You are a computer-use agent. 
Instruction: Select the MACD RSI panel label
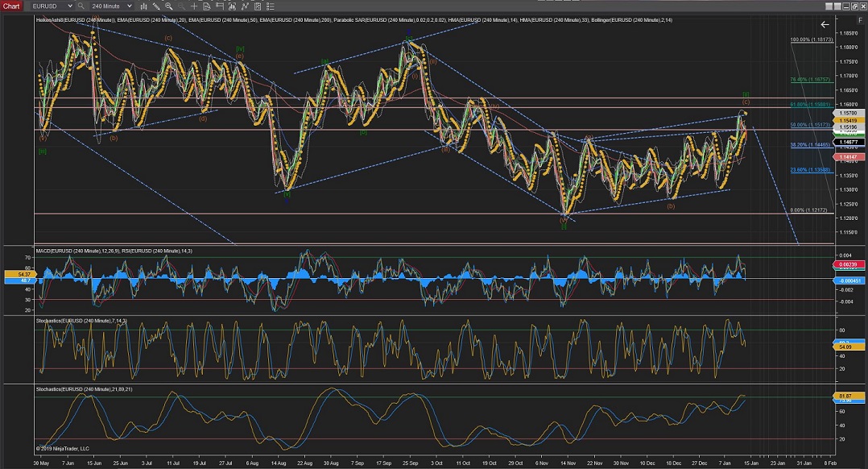coord(114,251)
